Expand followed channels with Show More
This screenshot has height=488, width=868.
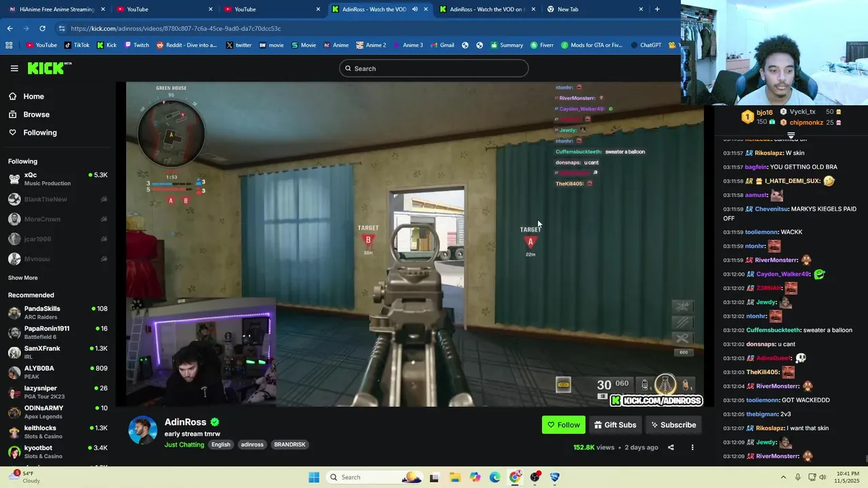(23, 278)
